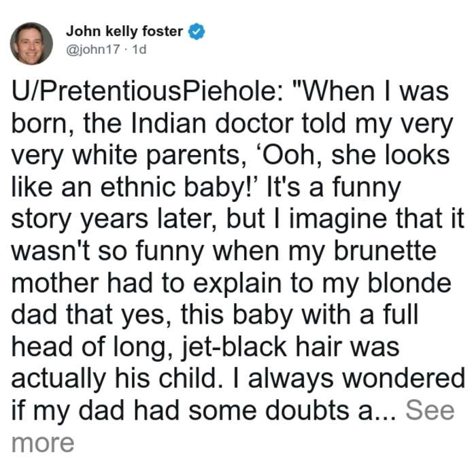Click the line starting 'dad that yes'

[x=215, y=315]
